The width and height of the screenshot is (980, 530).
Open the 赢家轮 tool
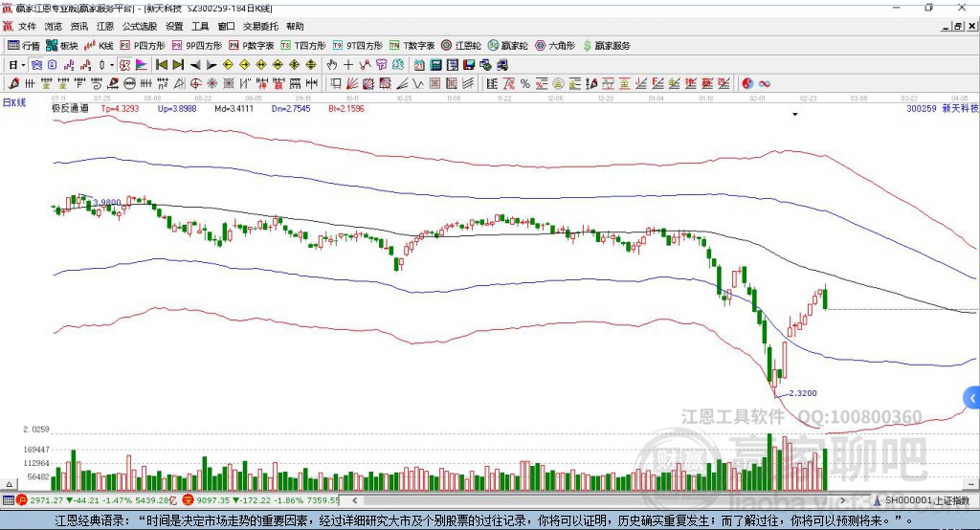(507, 46)
